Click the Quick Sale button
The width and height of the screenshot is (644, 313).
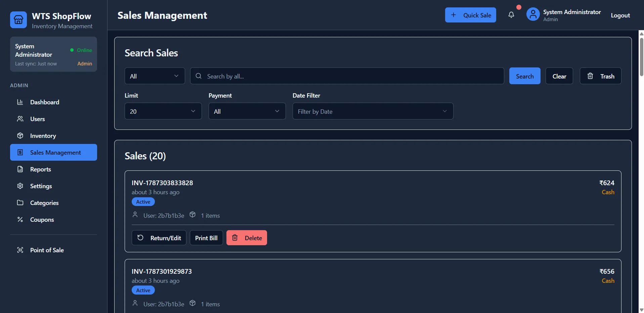470,15
